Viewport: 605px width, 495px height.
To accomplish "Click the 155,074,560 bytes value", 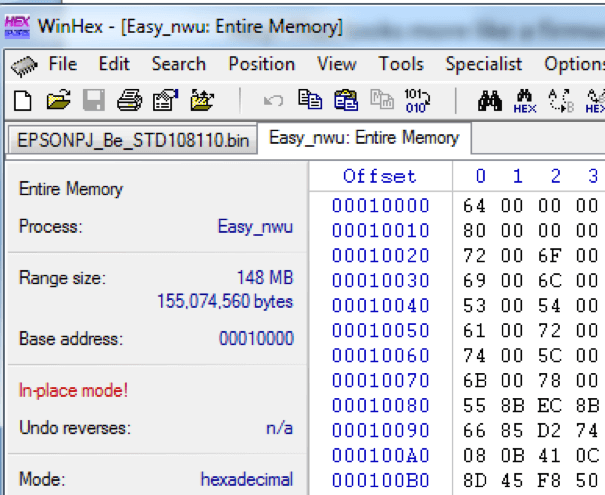I will [225, 301].
